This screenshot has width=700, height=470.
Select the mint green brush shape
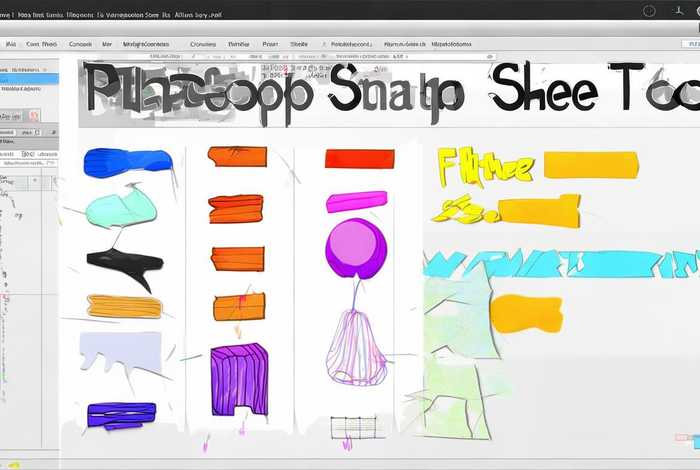click(x=121, y=209)
